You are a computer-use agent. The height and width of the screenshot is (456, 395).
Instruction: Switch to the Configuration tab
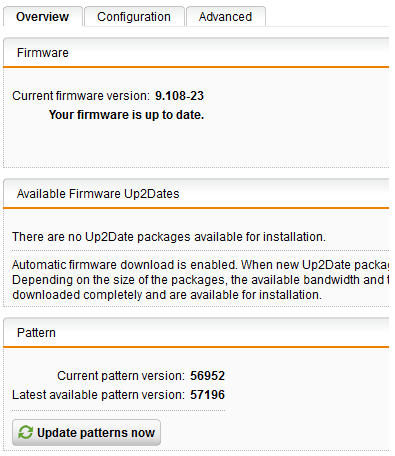point(134,16)
